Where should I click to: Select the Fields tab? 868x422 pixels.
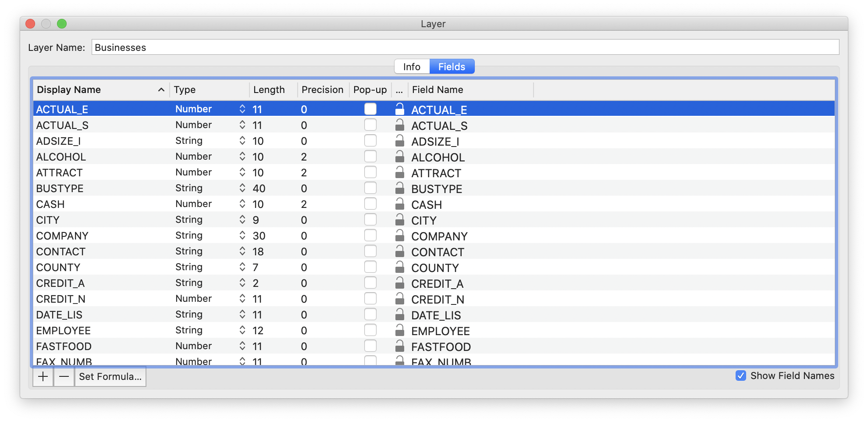[x=452, y=66]
